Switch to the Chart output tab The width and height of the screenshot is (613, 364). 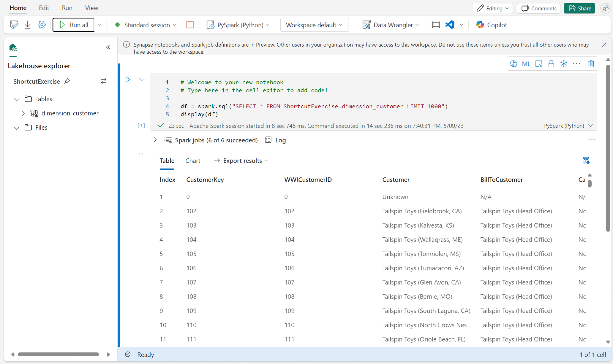193,161
